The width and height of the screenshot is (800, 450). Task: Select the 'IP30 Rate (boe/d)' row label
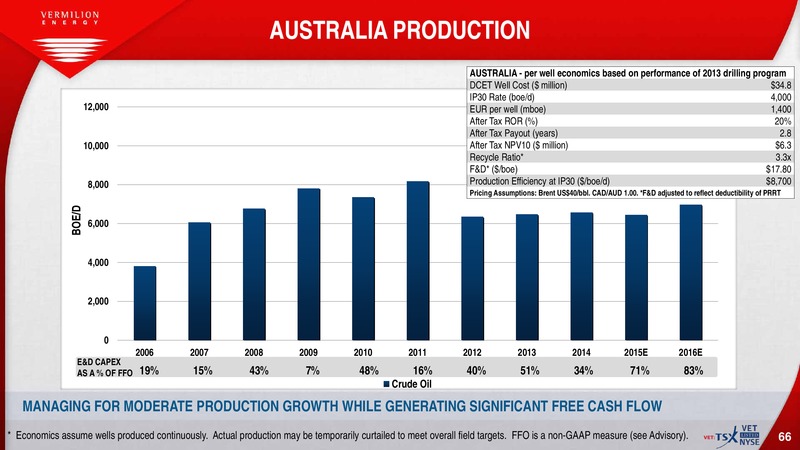click(x=502, y=97)
